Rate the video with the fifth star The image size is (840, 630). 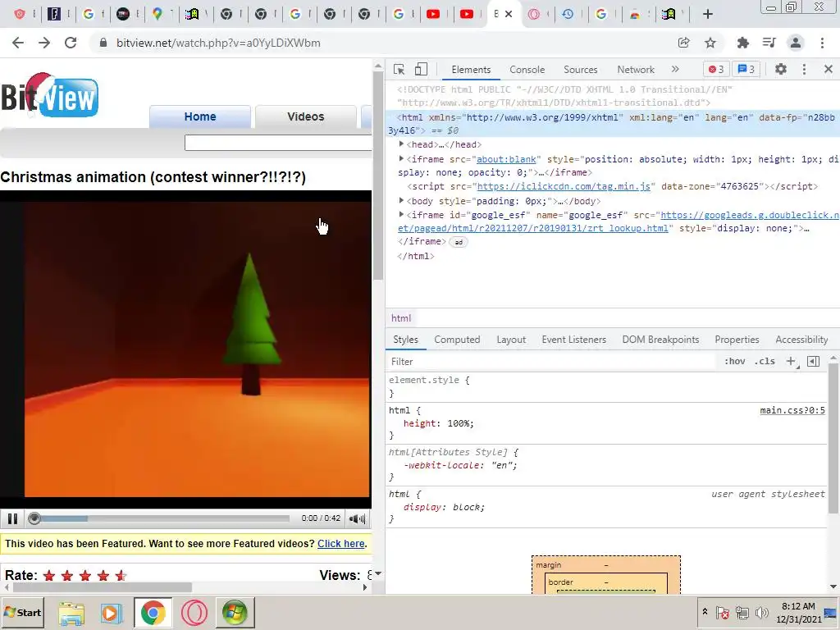(x=121, y=575)
